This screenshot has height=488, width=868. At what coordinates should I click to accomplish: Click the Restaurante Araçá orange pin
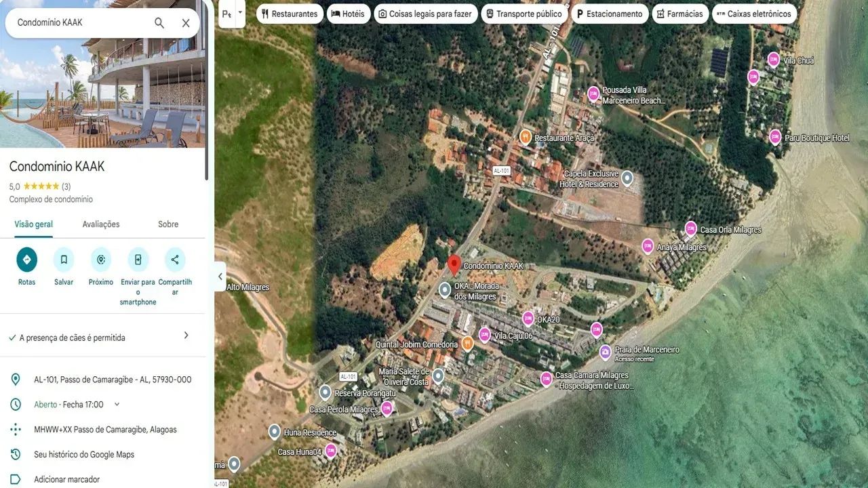pos(525,137)
